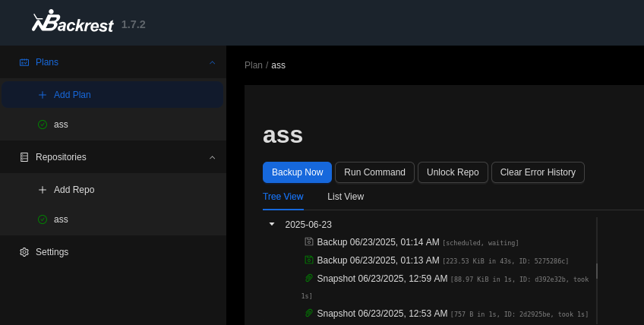Viewport: 644px width, 325px height.
Task: Select the Tree View tab
Action: pyautogui.click(x=283, y=197)
